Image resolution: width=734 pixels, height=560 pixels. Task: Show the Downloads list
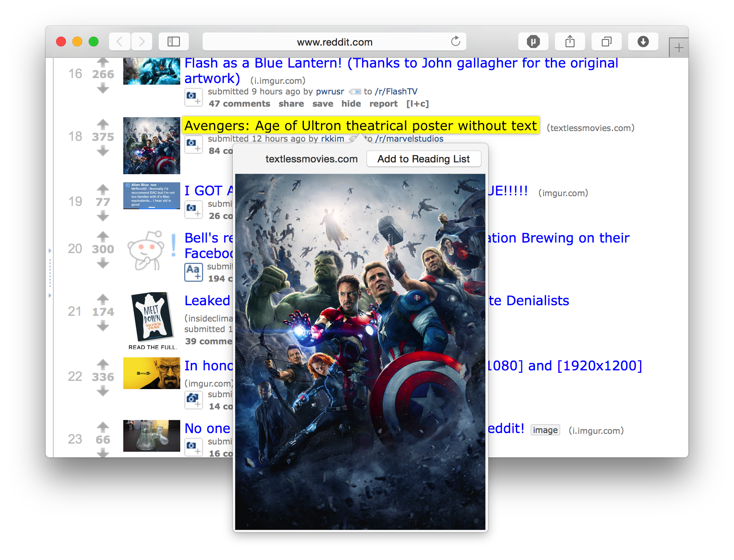[x=643, y=42]
